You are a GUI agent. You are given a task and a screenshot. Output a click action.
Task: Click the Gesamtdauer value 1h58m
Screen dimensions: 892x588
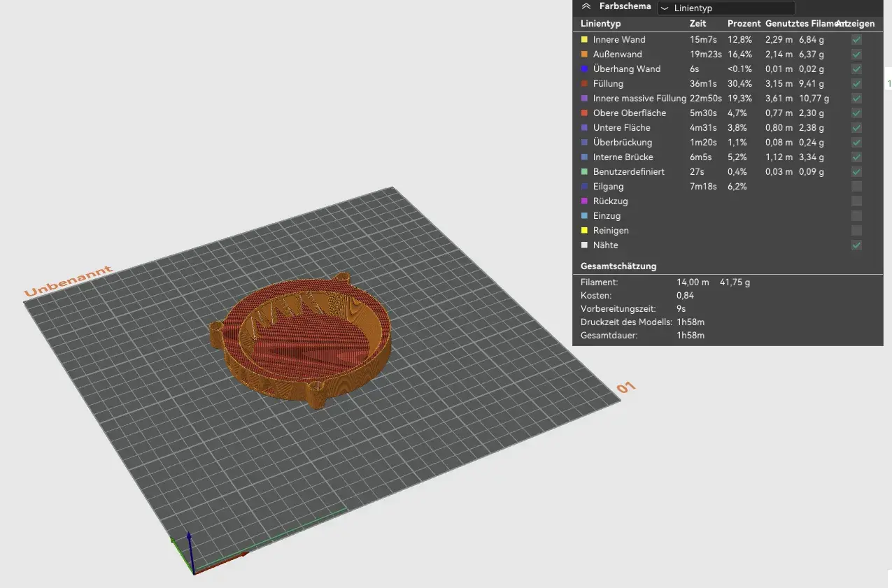[691, 336]
